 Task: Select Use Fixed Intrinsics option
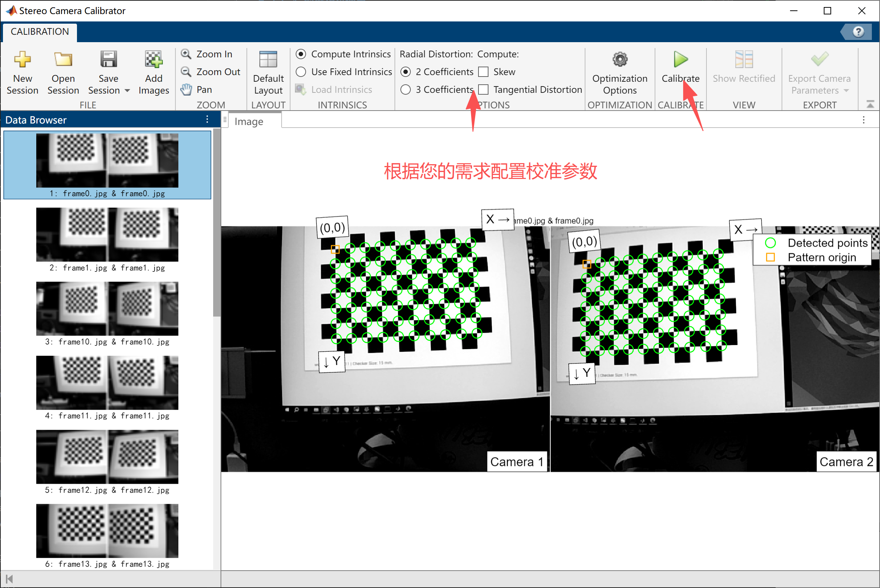coord(301,72)
